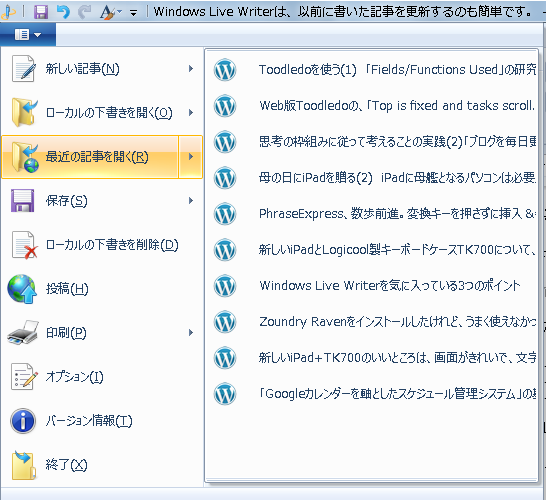Screen dimensions: 546x500
Task: Expand the 印刷(P) submenu arrow
Action: 190,333
